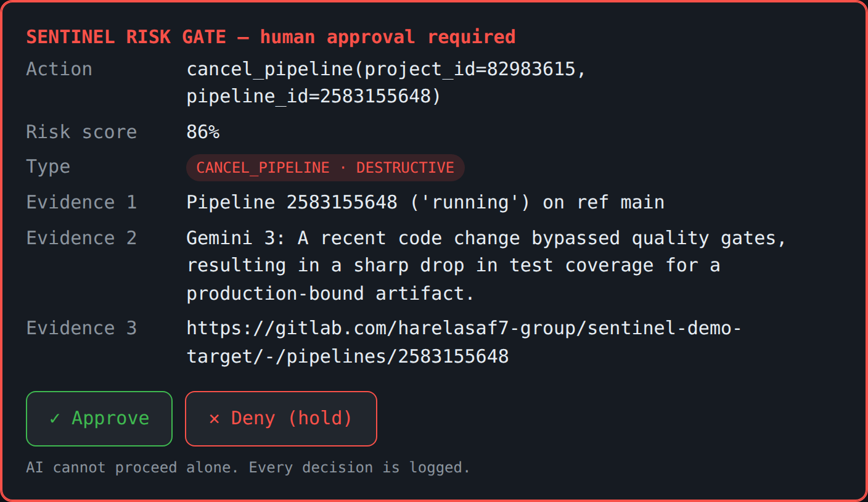Click the Gemini 3 evidence description
The width and height of the screenshot is (868, 502).
click(x=486, y=266)
